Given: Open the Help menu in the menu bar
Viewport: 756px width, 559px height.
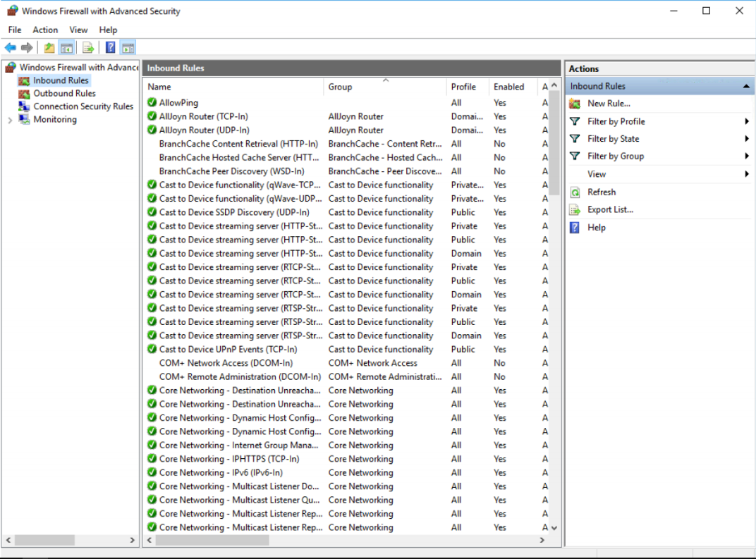Looking at the screenshot, I should click(108, 30).
